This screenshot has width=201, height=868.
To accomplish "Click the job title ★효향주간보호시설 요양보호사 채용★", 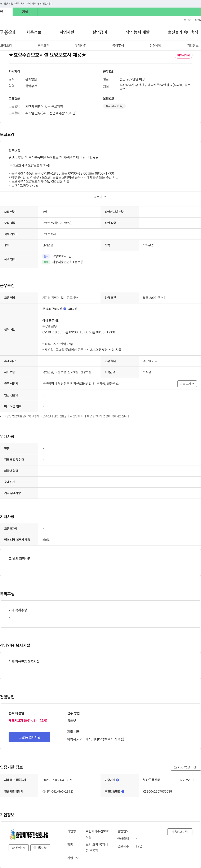I will pos(47,54).
